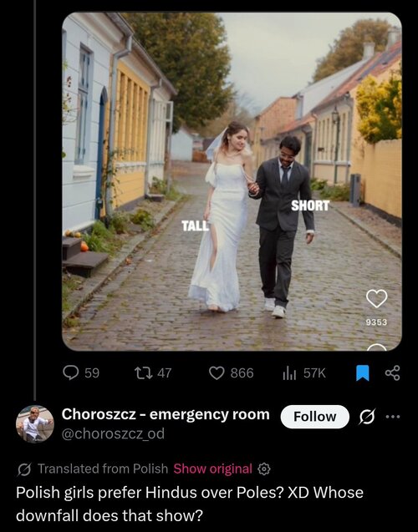418x532 pixels.
Task: Tap the video's white heart overlay icon
Action: tap(376, 299)
